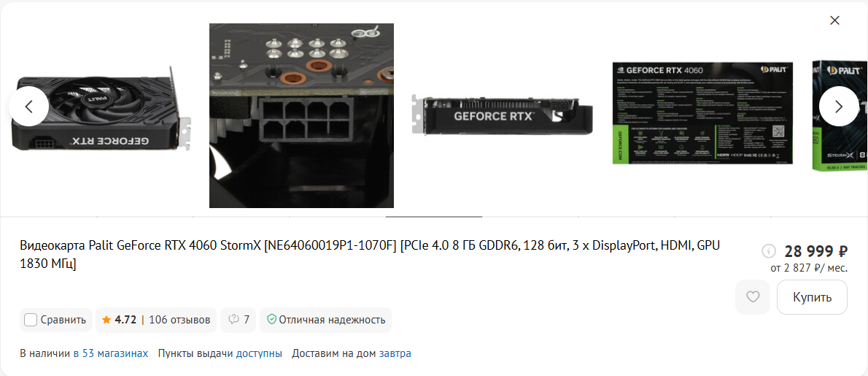
Task: Close the product image gallery
Action: click(834, 20)
